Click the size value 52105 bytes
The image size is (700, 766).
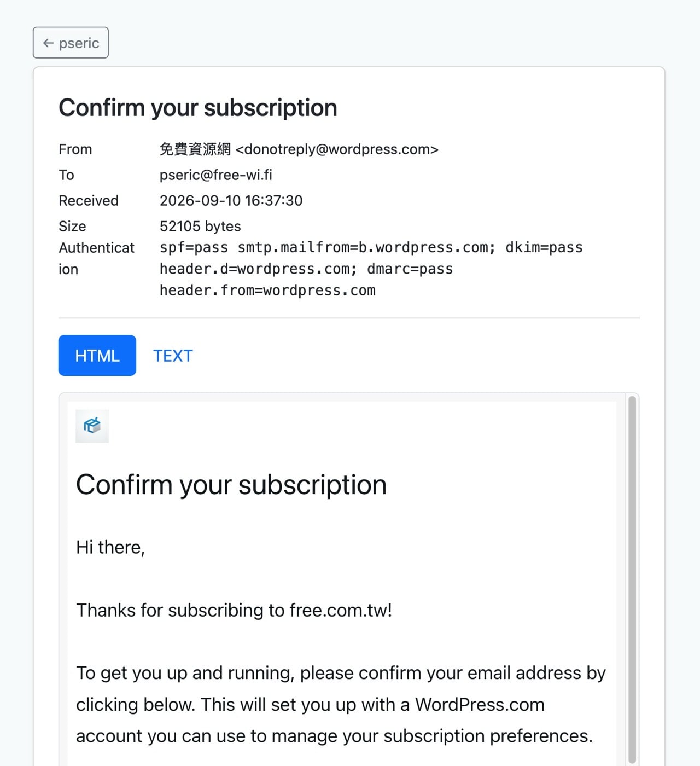[200, 227]
